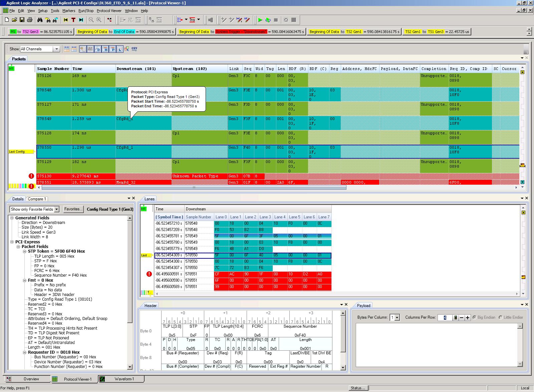Screen dimensions: 534x392
Task: Click the CSV export icon
Action: [x=134, y=49]
